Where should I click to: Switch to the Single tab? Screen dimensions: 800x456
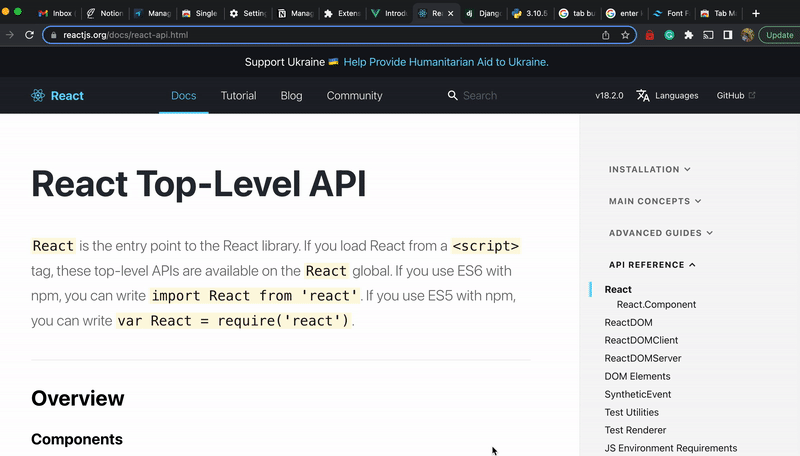pyautogui.click(x=200, y=13)
